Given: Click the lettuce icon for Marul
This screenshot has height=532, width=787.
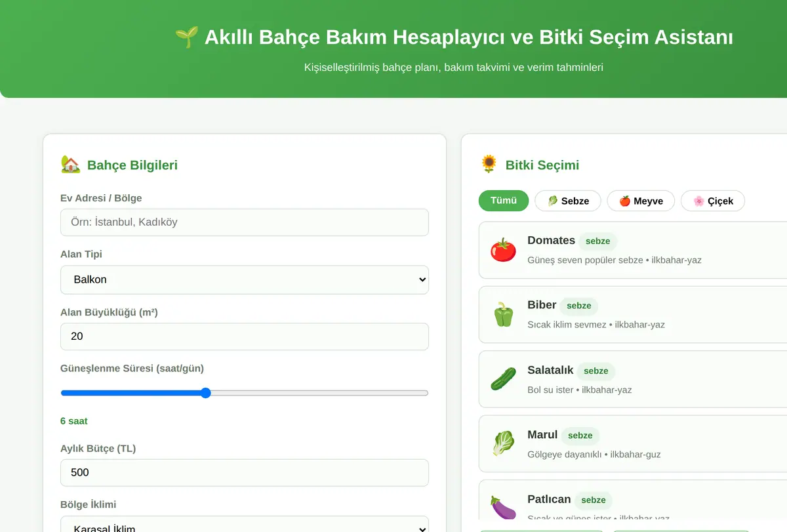Looking at the screenshot, I should coord(503,443).
